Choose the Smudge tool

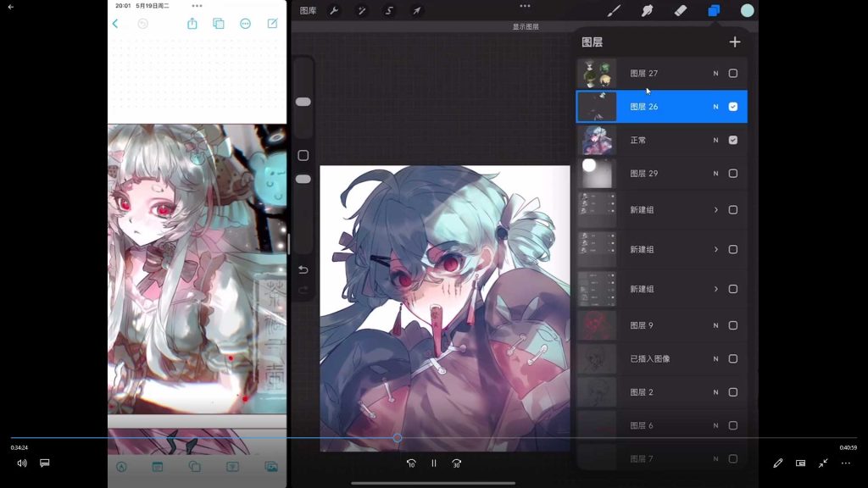(647, 10)
